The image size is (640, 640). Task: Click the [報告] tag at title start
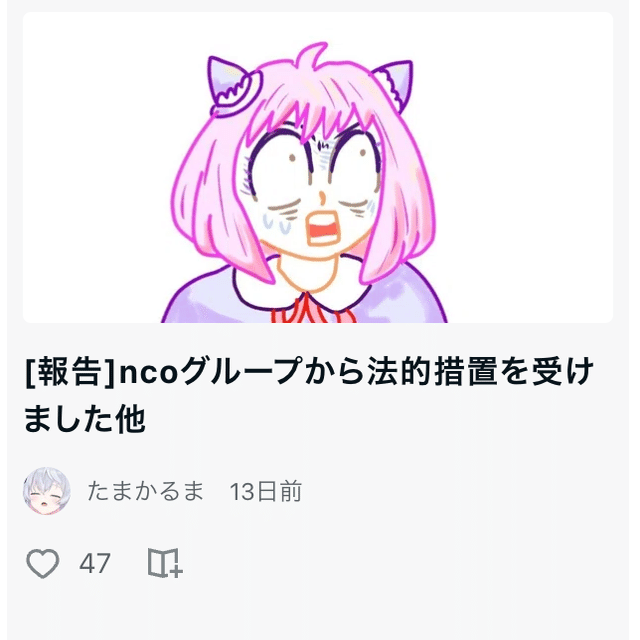pos(71,372)
